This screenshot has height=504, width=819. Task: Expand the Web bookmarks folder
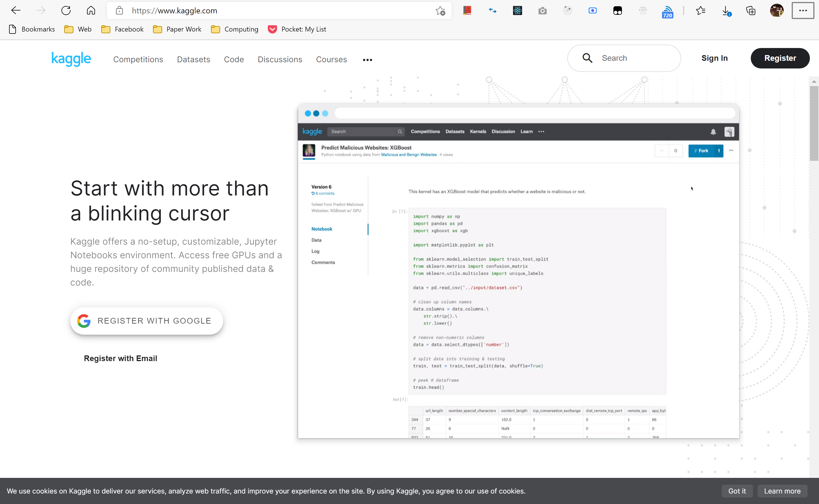pos(78,29)
